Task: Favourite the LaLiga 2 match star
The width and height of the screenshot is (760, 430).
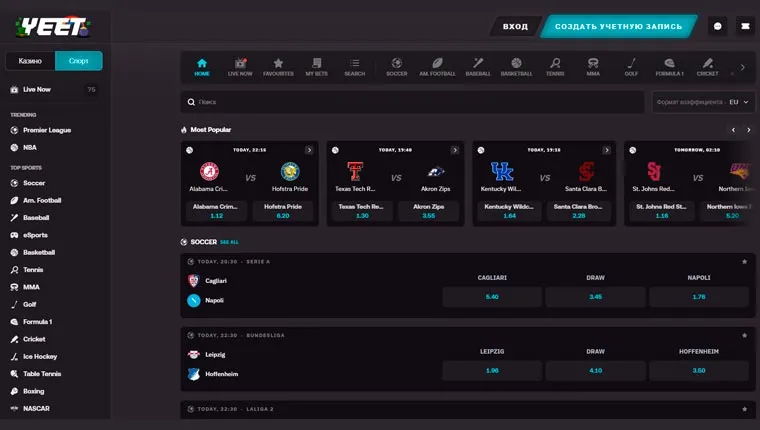Action: coord(744,409)
